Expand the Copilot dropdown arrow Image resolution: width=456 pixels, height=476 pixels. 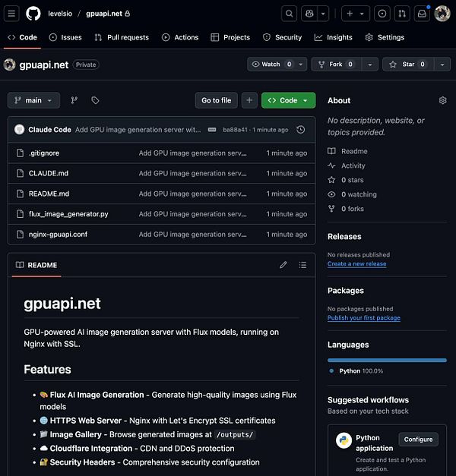[x=323, y=14]
